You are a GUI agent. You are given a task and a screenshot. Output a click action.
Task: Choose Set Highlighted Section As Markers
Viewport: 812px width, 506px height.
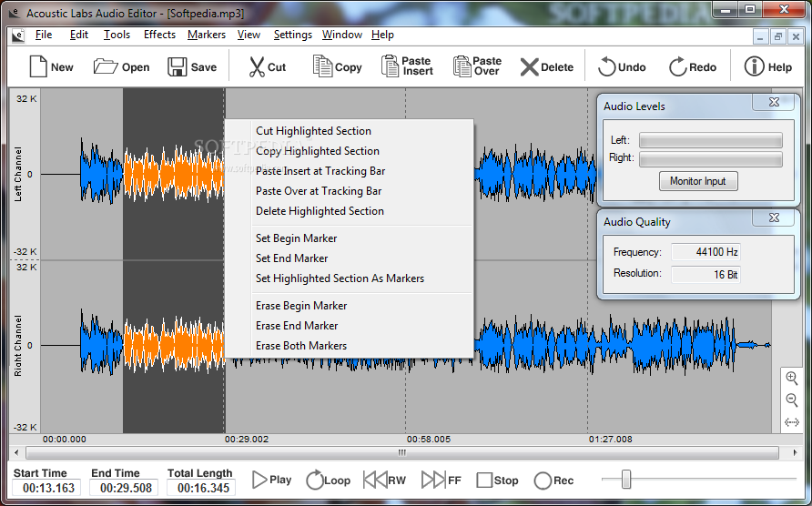pos(349,278)
